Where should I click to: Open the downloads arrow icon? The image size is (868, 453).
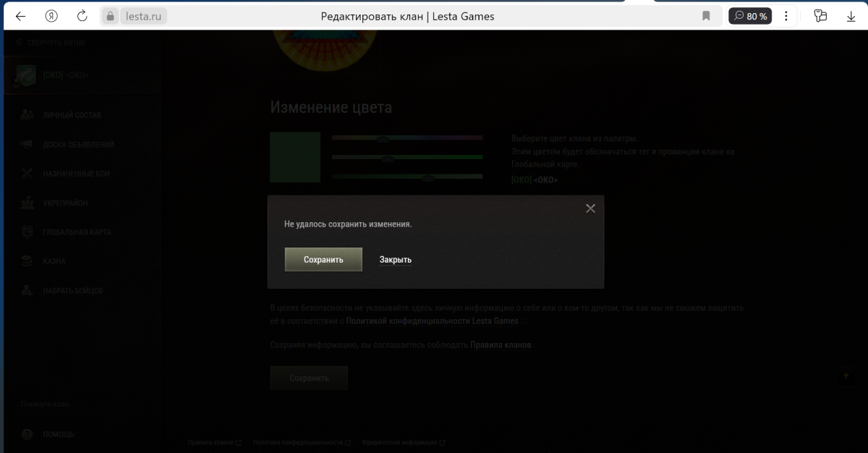(x=851, y=16)
